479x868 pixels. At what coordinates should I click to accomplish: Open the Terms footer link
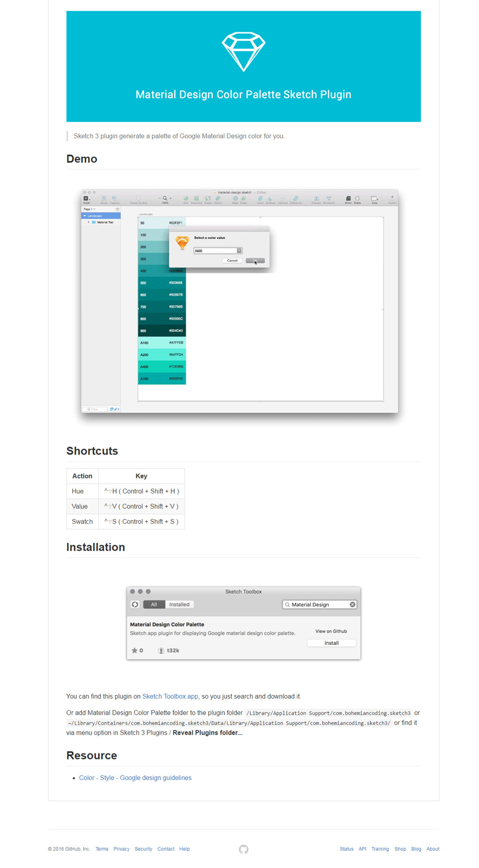102,849
